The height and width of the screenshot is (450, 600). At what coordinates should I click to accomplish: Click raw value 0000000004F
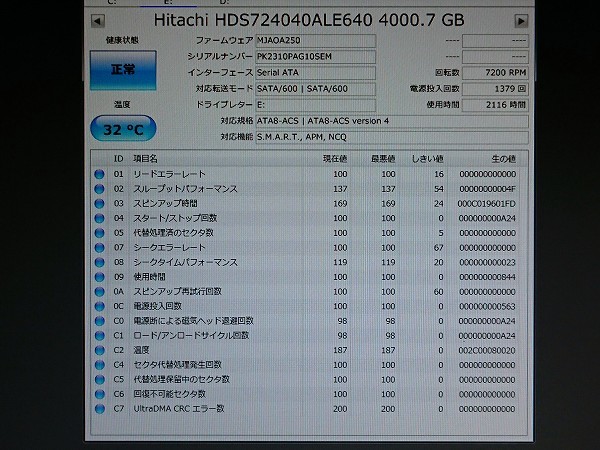tap(487, 189)
